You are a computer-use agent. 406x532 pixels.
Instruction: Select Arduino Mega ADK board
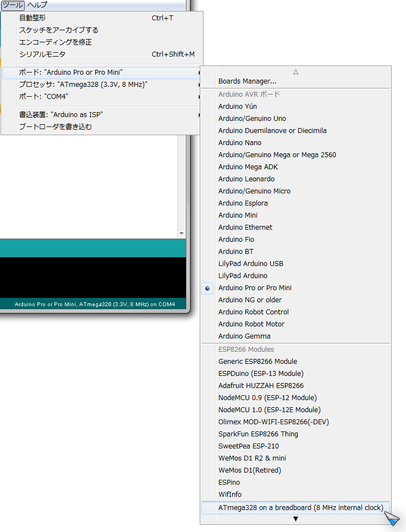(x=295, y=167)
